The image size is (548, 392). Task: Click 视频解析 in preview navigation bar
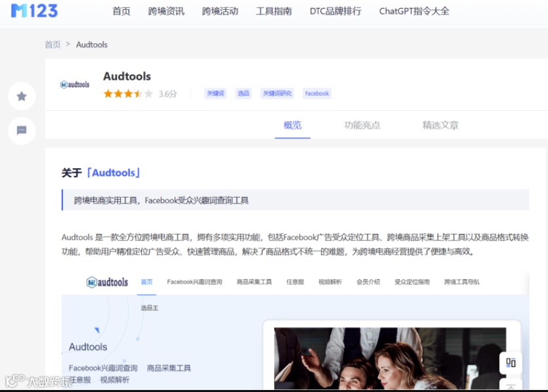pyautogui.click(x=330, y=282)
